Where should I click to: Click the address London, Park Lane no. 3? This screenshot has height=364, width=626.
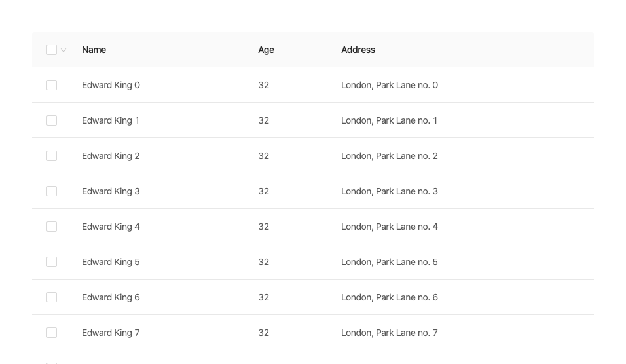pyautogui.click(x=389, y=191)
